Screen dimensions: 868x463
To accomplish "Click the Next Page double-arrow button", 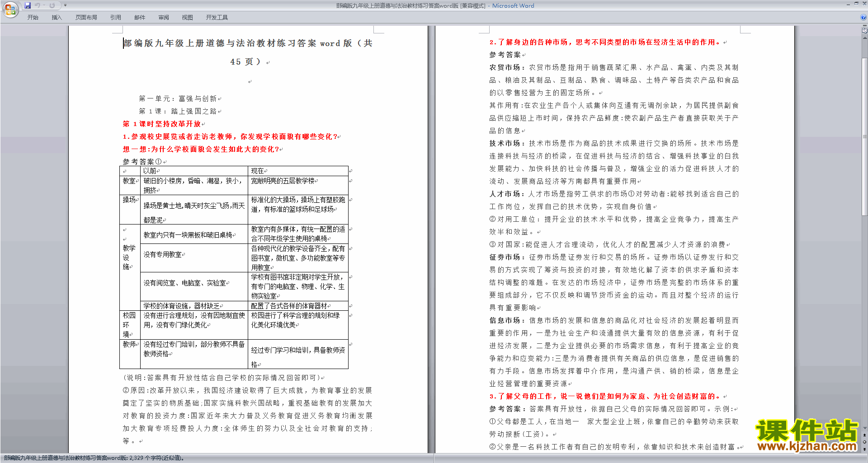I will click(x=865, y=449).
